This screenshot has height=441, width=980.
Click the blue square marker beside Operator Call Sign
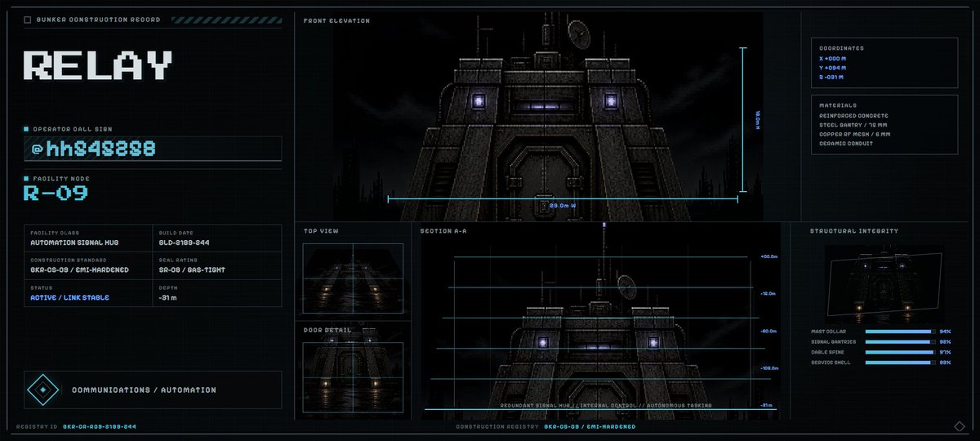(x=26, y=129)
